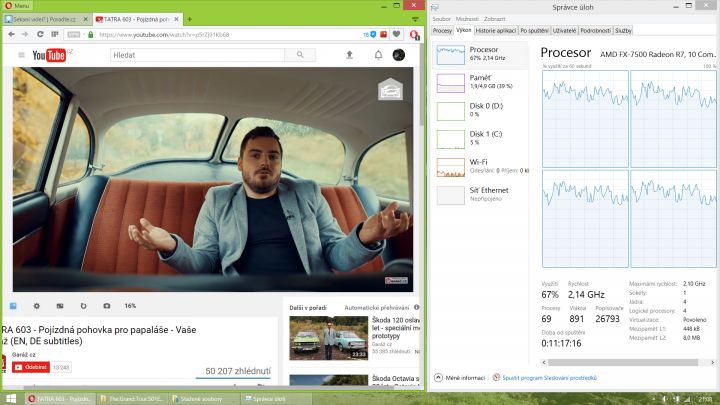Viewport: 720px width, 405px height.
Task: Click the red extension icon in address bar
Action: (x=383, y=34)
